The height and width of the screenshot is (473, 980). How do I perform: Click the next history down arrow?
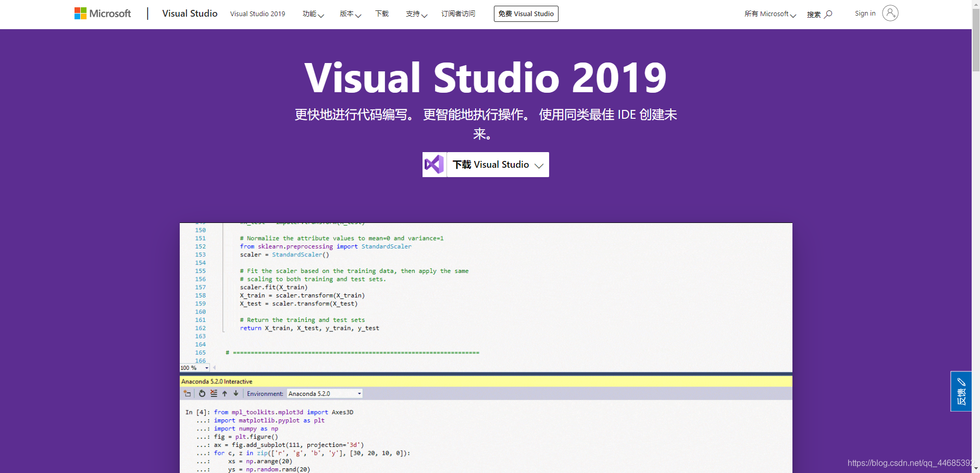[236, 393]
